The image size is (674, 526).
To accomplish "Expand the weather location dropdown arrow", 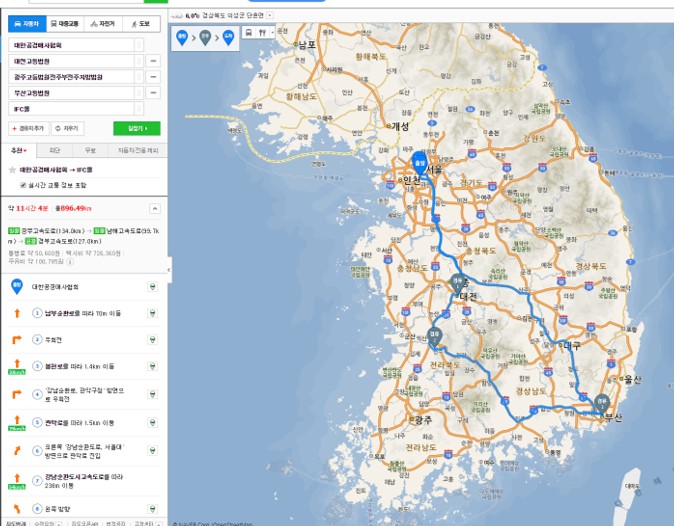I will pyautogui.click(x=270, y=16).
